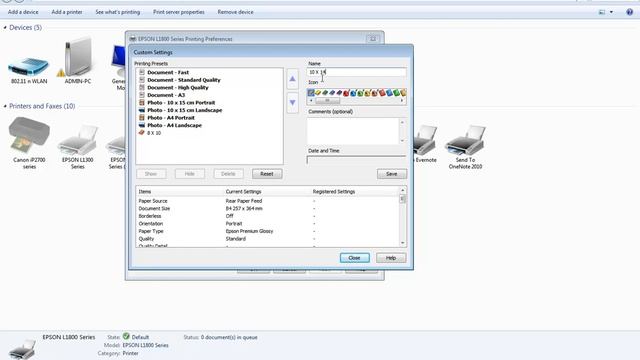
Task: Select preset Document - Fast
Action: pyautogui.click(x=168, y=72)
